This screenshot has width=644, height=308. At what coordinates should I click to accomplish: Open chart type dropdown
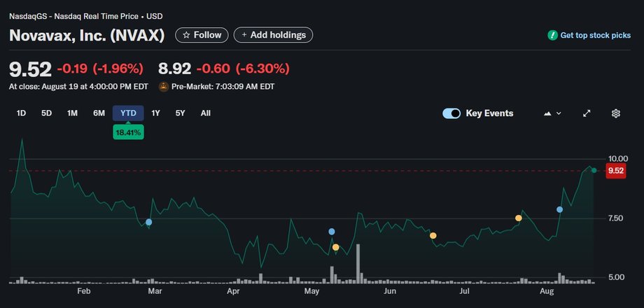pos(552,114)
